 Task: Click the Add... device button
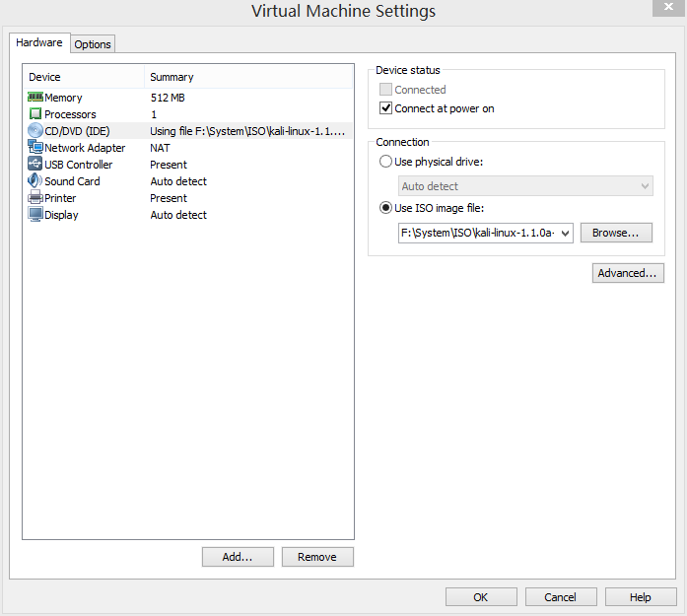click(x=238, y=557)
